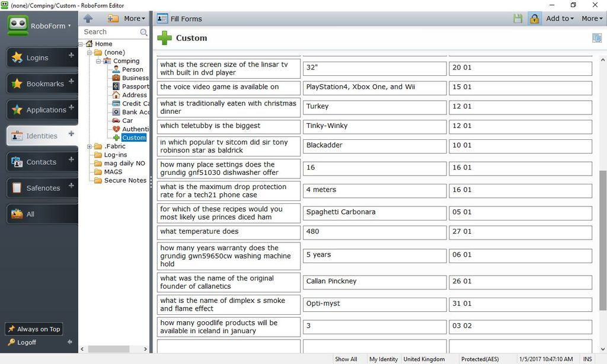607x364 pixels.
Task: Click the plus next to Logins
Action: (x=71, y=55)
